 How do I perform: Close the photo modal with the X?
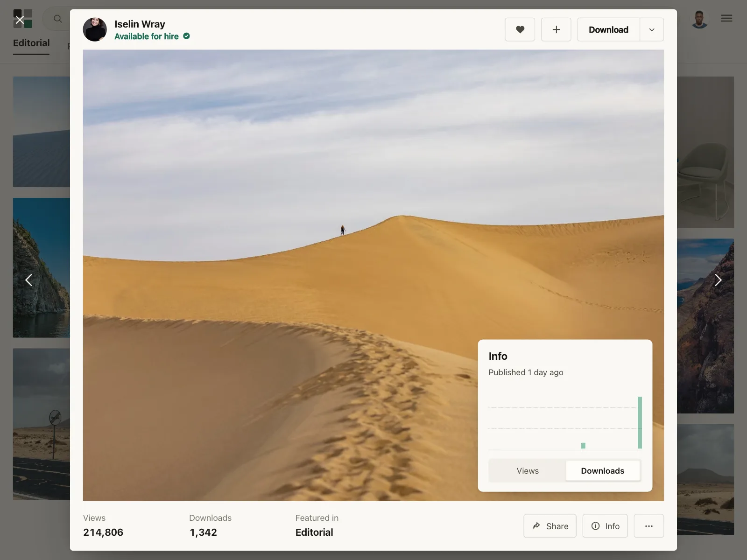[x=20, y=20]
